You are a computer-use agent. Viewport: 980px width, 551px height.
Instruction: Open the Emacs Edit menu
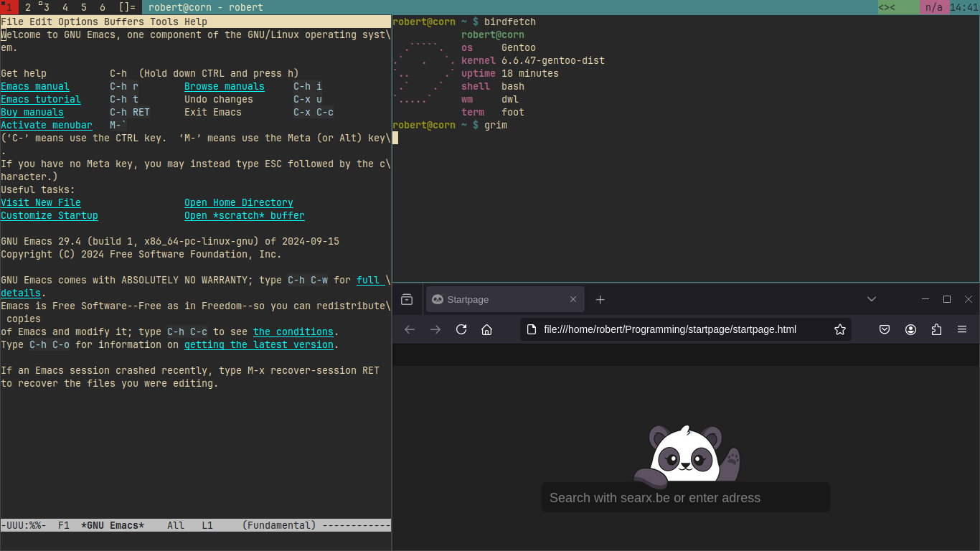click(41, 22)
